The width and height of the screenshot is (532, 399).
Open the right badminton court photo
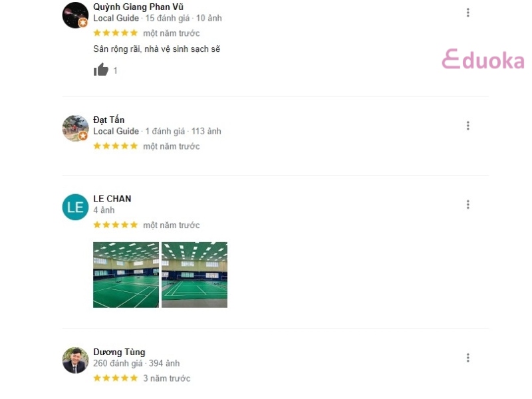(x=194, y=275)
